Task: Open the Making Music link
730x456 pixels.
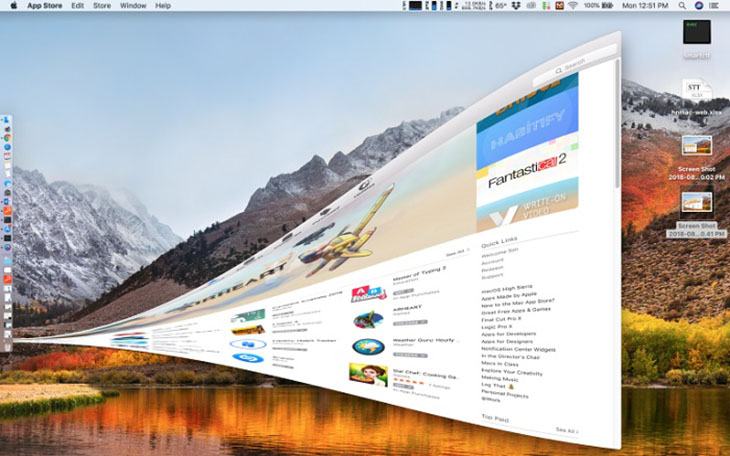Action: pyautogui.click(x=500, y=379)
